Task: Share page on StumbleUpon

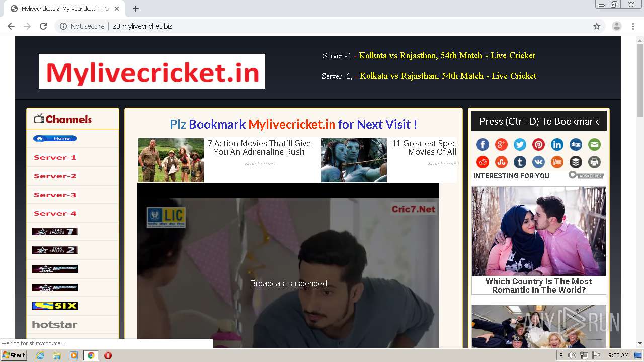Action: pos(501,162)
